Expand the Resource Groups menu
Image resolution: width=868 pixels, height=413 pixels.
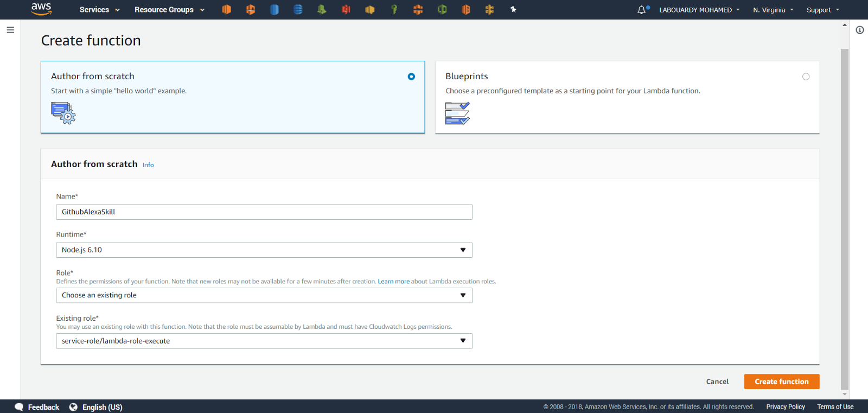pyautogui.click(x=170, y=10)
